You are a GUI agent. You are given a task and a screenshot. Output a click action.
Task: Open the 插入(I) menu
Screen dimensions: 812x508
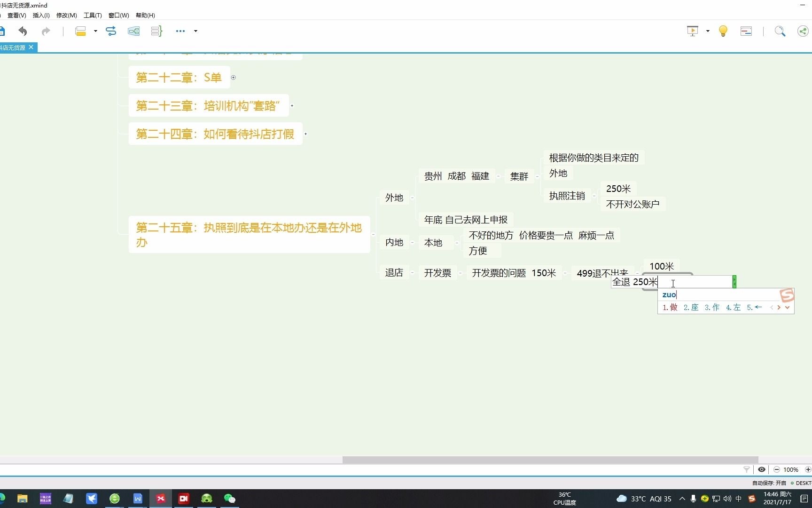(x=41, y=15)
